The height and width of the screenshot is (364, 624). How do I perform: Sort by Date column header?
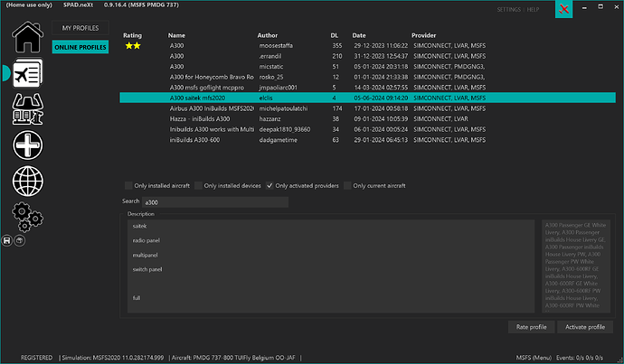[359, 35]
